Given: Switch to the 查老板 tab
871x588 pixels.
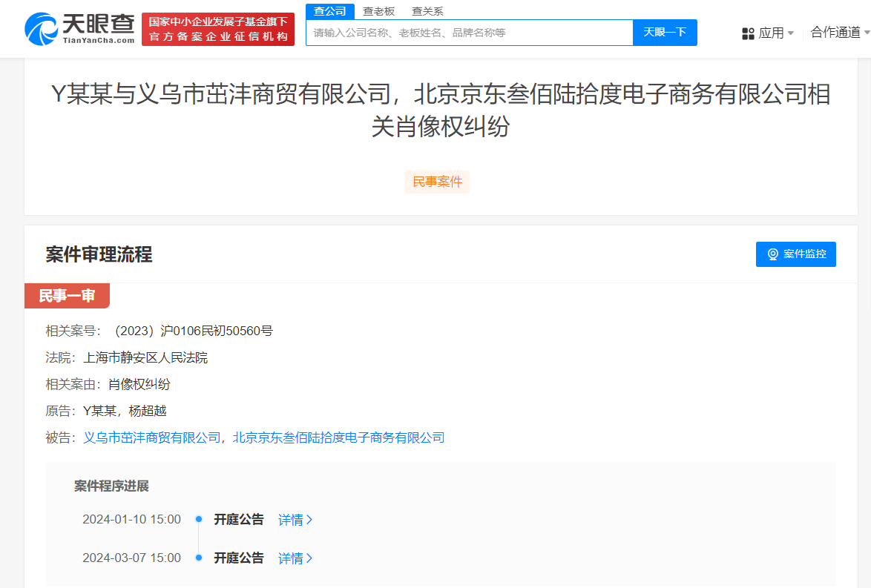Looking at the screenshot, I should 379,11.
